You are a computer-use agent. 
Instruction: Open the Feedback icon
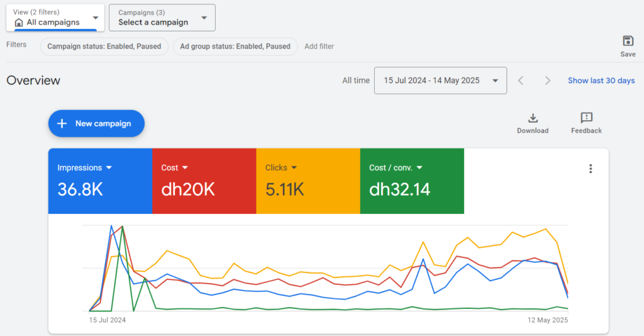pos(586,118)
